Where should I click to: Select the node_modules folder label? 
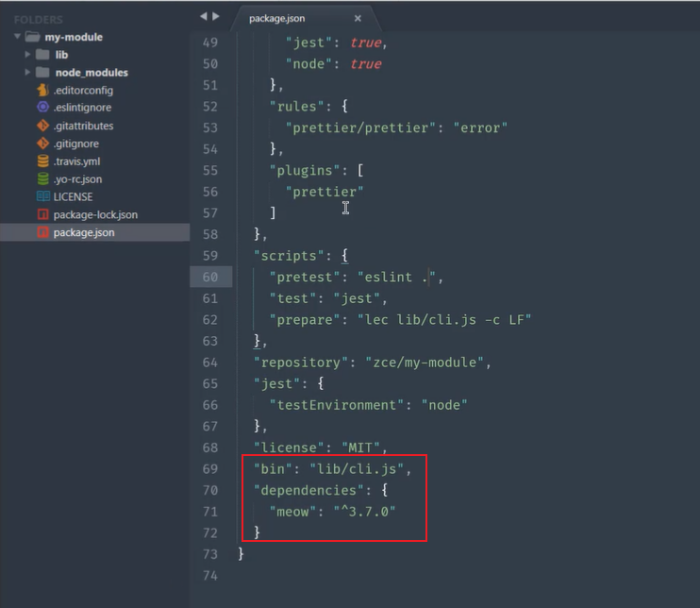click(x=92, y=73)
